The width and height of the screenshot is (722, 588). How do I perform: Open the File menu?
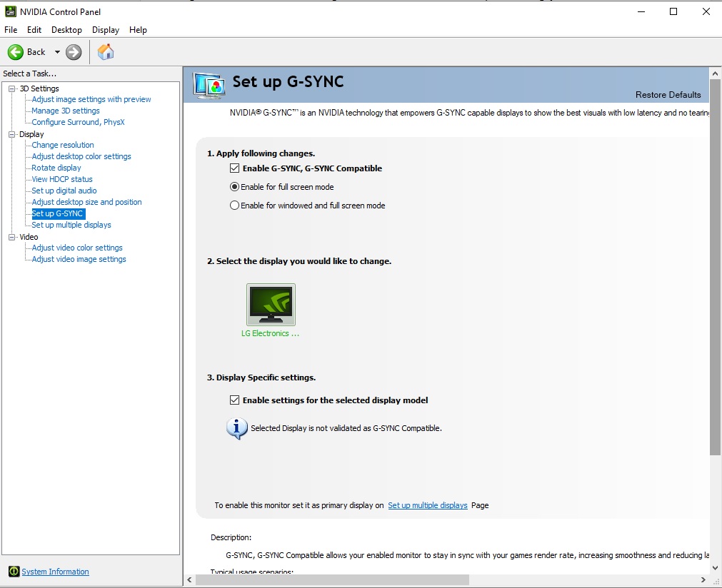point(11,30)
